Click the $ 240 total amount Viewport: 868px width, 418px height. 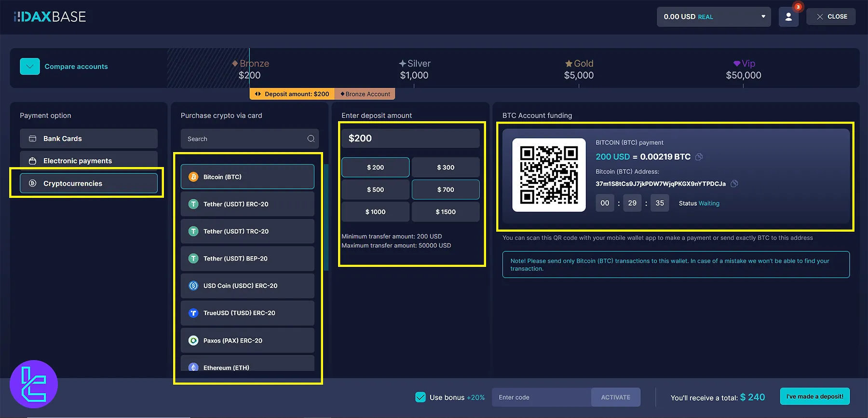tap(752, 397)
